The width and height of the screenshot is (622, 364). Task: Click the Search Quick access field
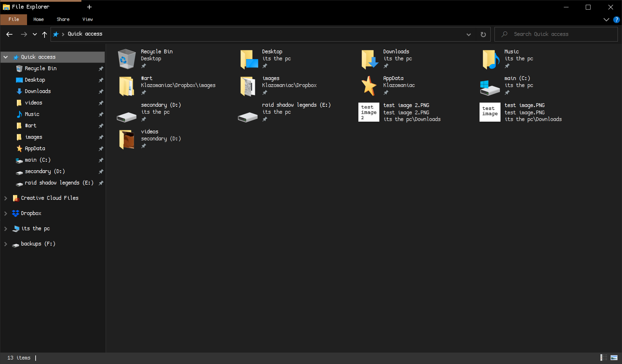(556, 34)
